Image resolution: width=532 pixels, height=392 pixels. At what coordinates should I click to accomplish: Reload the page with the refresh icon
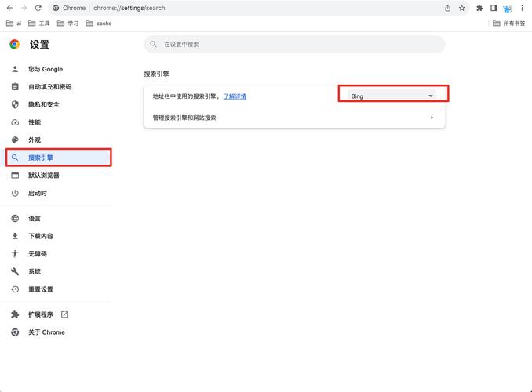pyautogui.click(x=38, y=8)
